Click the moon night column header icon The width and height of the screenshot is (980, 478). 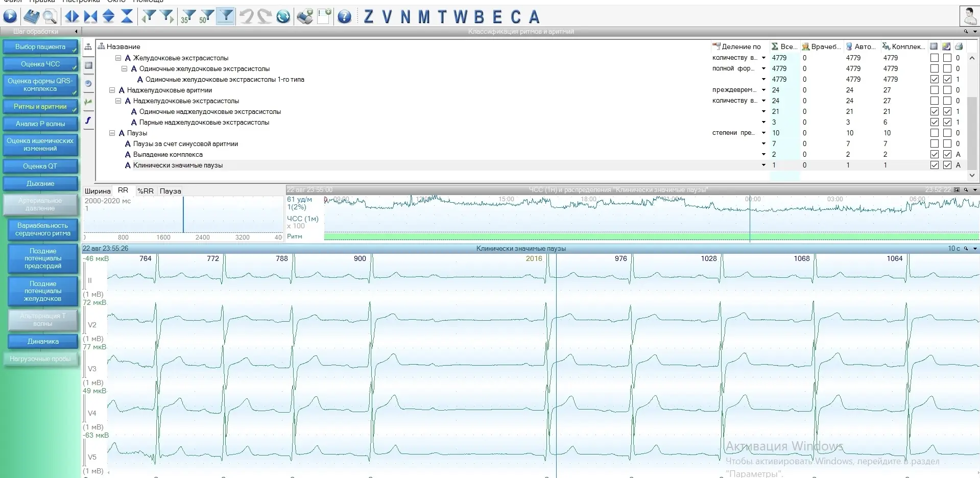(946, 46)
